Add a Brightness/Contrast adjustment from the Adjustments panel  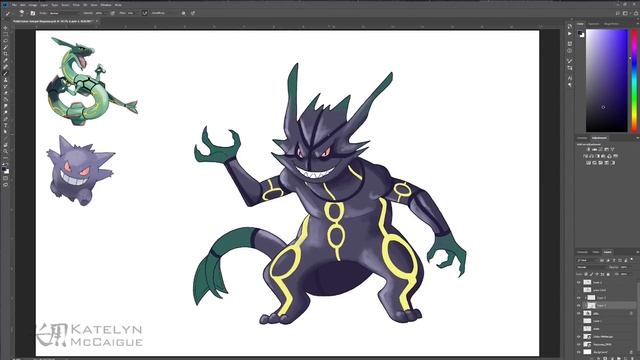click(x=589, y=149)
